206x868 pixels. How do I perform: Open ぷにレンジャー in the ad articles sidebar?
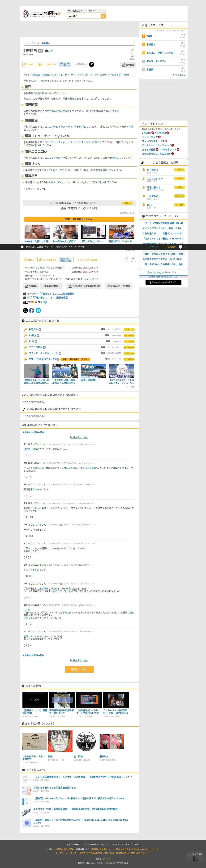coord(154,179)
